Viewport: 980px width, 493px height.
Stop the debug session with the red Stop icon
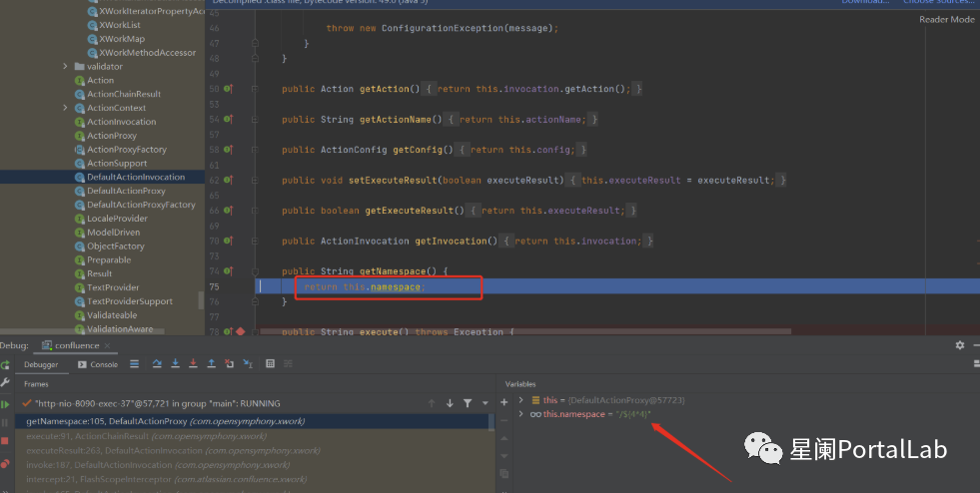[x=5, y=440]
